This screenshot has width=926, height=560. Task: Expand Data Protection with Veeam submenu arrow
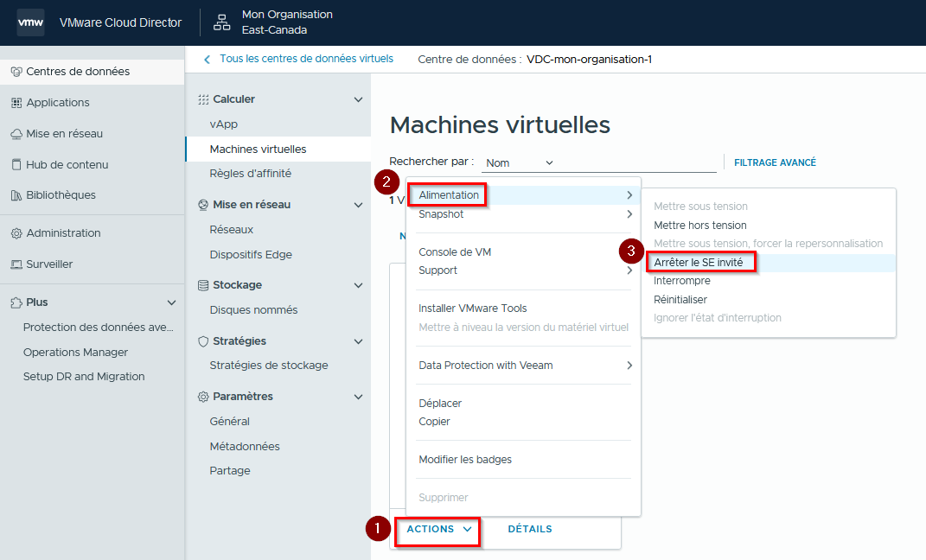[x=629, y=366]
